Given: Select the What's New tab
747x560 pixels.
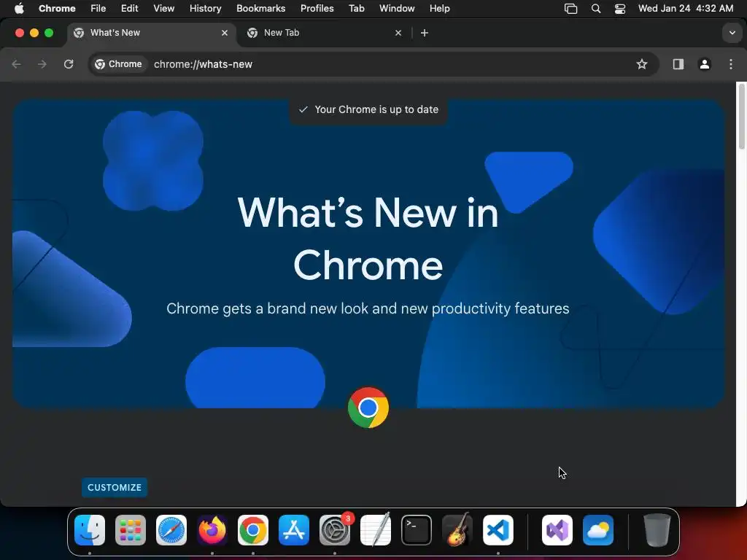Looking at the screenshot, I should pyautogui.click(x=150, y=33).
